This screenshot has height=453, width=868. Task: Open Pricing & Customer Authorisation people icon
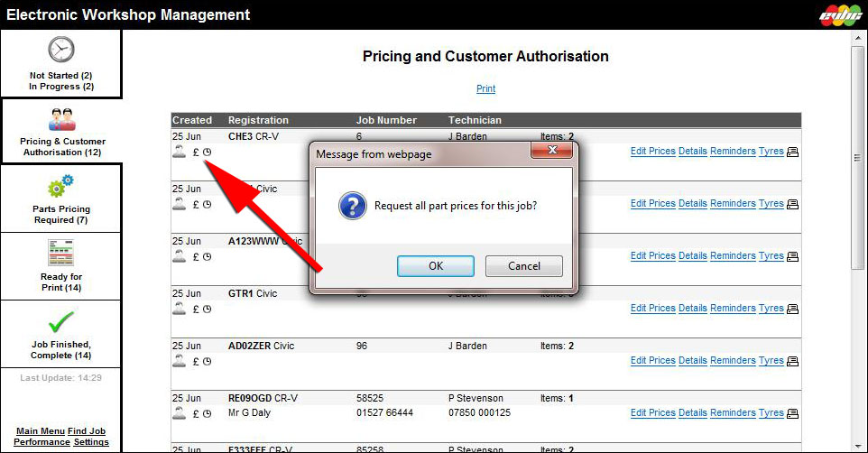pos(61,119)
